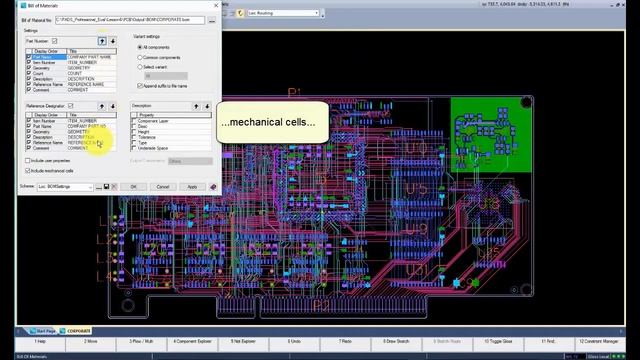The height and width of the screenshot is (360, 640).
Task: Click the ITEM_NUMBER title in Part Number list
Action: pos(82,62)
